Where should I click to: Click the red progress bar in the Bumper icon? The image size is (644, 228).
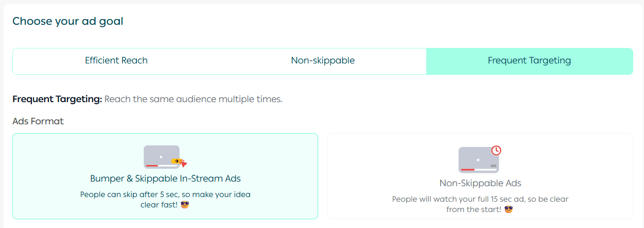click(x=152, y=166)
